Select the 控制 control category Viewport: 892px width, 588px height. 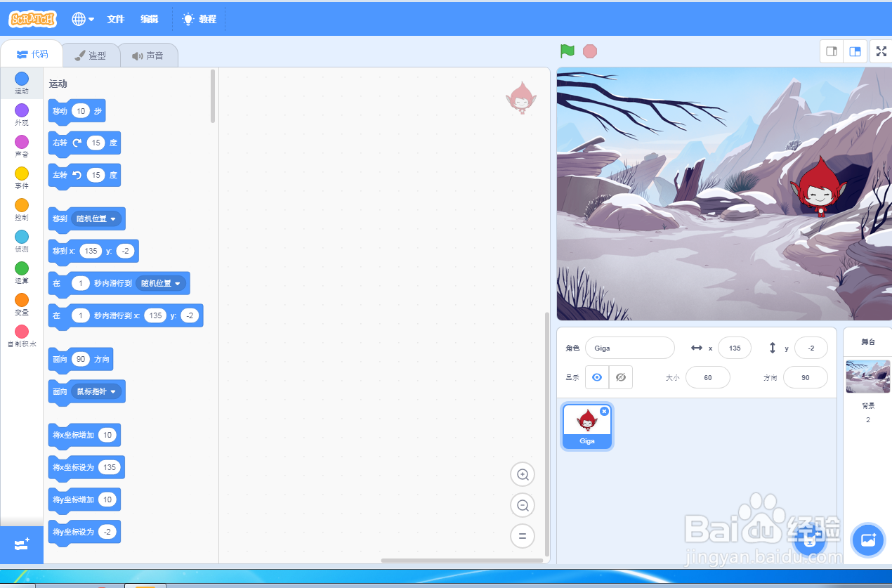click(22, 209)
